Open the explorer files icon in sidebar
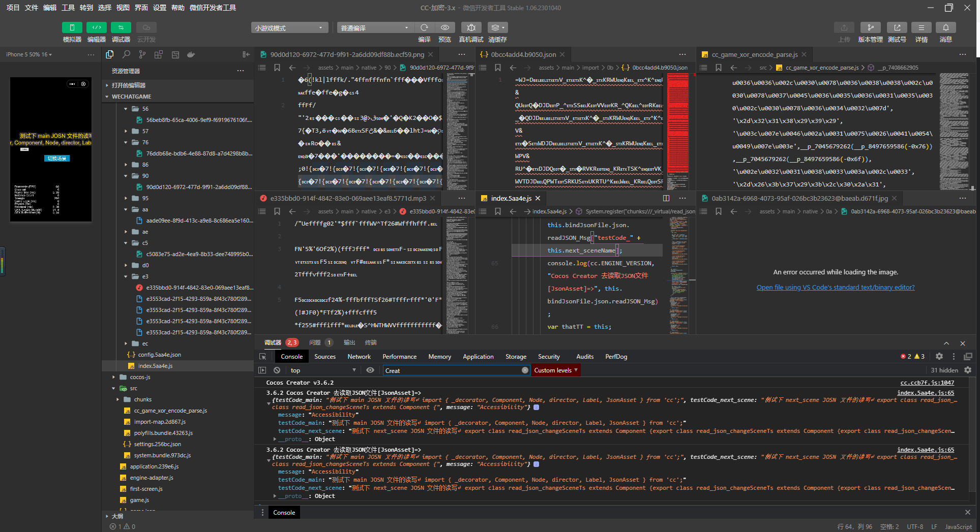This screenshot has height=532, width=980. click(x=109, y=54)
